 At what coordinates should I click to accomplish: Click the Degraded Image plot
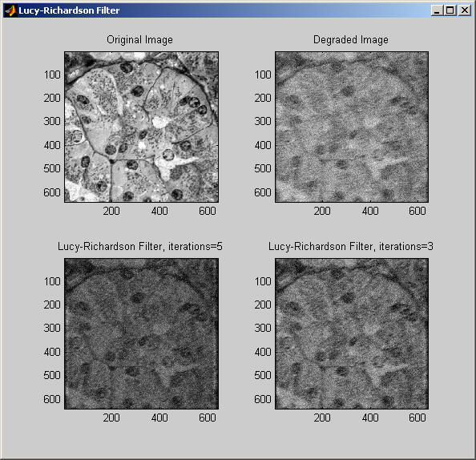[x=352, y=127]
